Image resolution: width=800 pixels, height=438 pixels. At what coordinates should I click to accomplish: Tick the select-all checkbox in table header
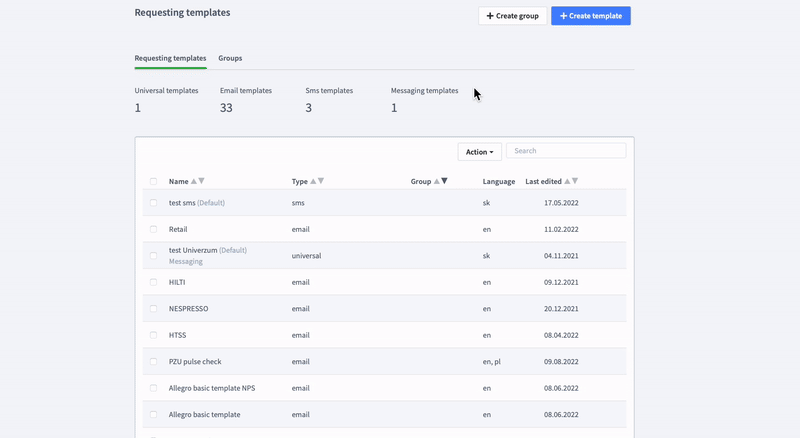point(154,181)
